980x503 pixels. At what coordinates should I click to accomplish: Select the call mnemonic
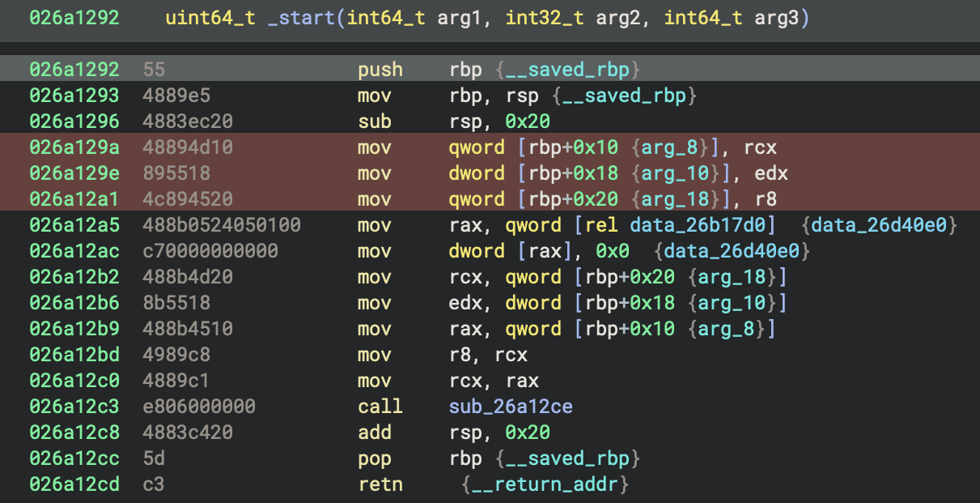coord(380,407)
